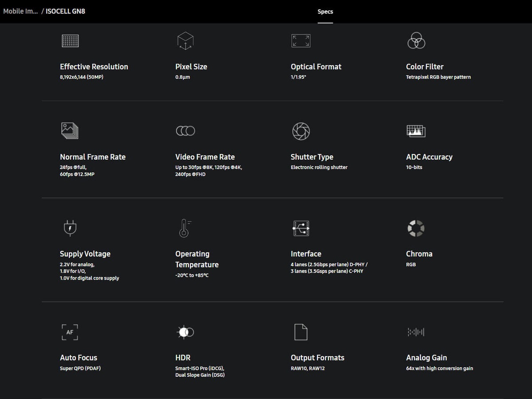Click the Supply Voltage heading

coord(85,254)
